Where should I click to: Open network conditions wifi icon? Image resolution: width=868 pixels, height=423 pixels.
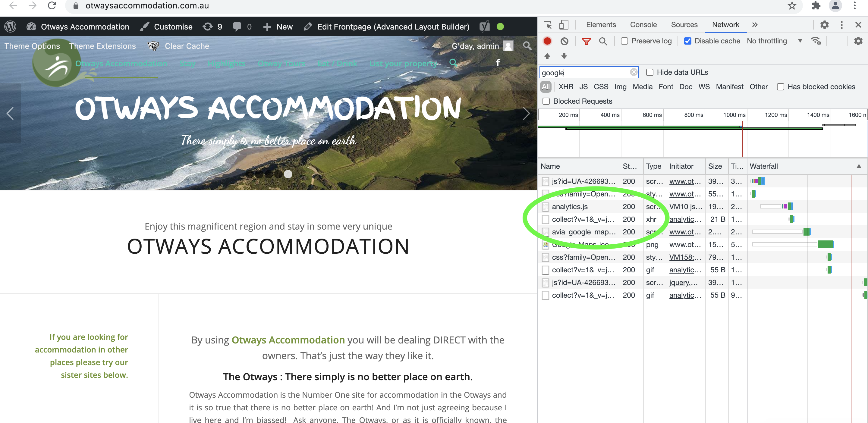[816, 41]
